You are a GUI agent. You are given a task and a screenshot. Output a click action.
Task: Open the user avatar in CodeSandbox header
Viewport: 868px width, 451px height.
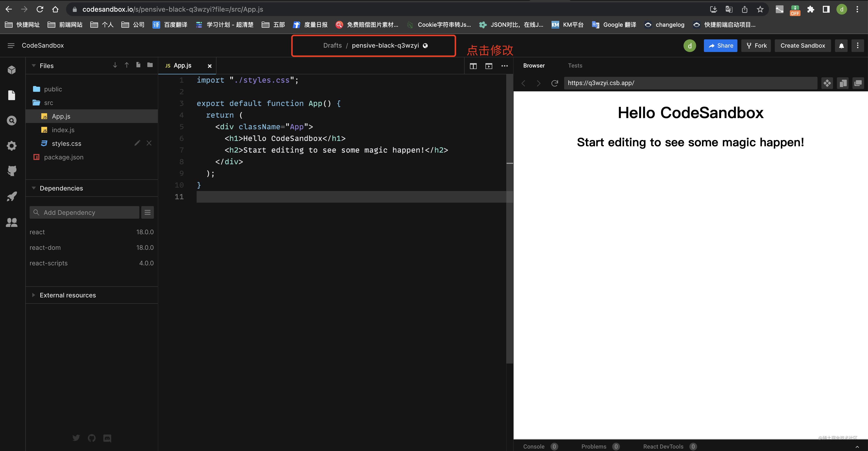point(690,45)
